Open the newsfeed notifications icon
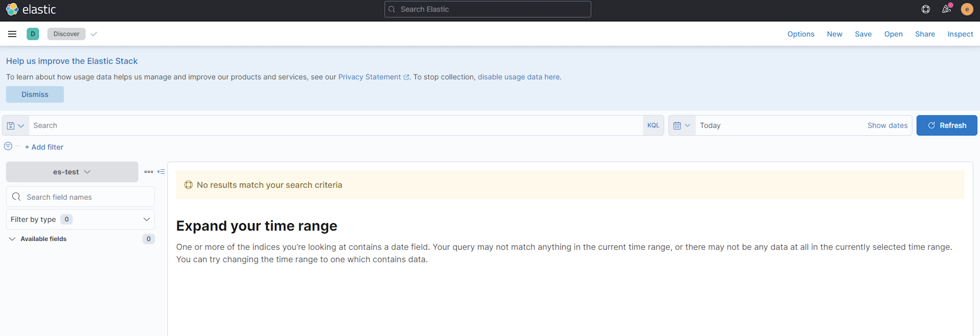The image size is (980, 336). [946, 9]
